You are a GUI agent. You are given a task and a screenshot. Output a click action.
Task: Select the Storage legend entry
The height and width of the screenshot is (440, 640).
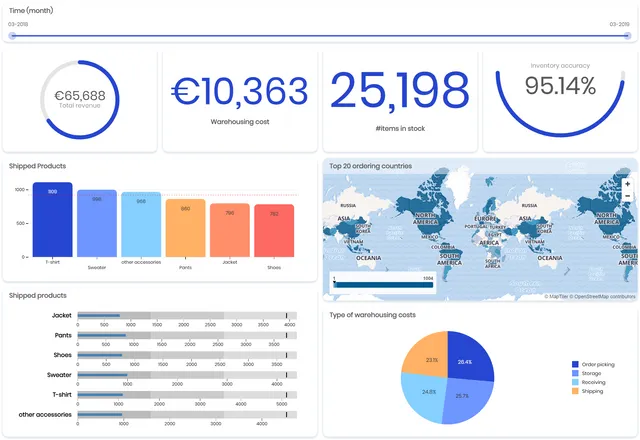pyautogui.click(x=593, y=373)
